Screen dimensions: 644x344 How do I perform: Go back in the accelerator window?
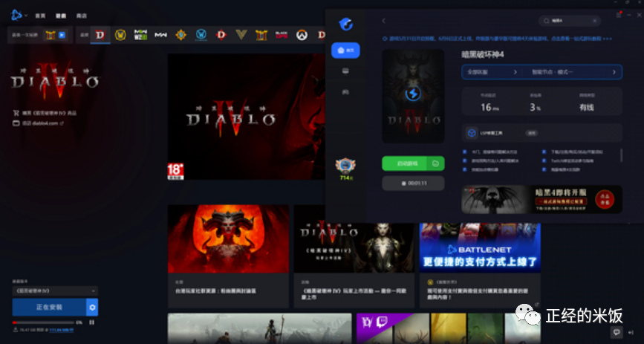pyautogui.click(x=383, y=21)
